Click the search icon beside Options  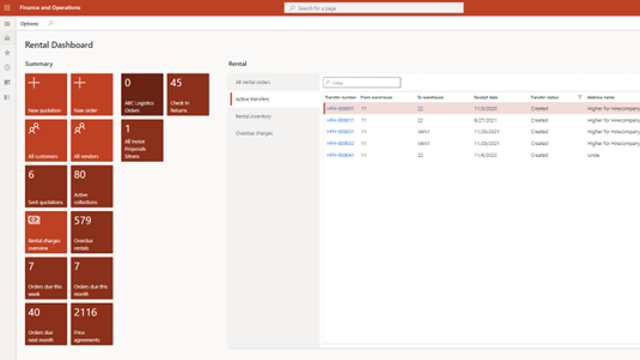click(x=51, y=23)
